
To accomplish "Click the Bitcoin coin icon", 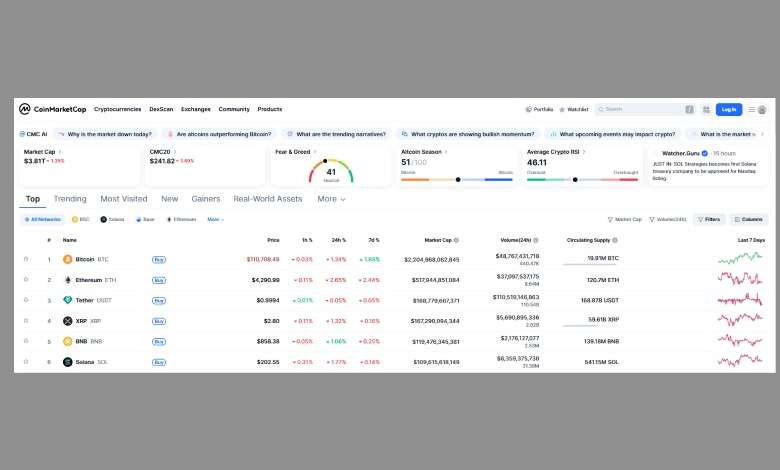I will (68, 259).
